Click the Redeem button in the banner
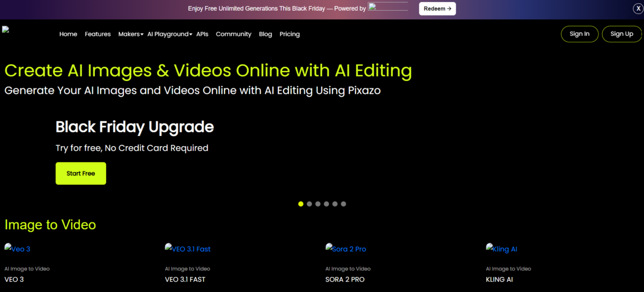Screen dimensions: 644x292 pyautogui.click(x=437, y=9)
